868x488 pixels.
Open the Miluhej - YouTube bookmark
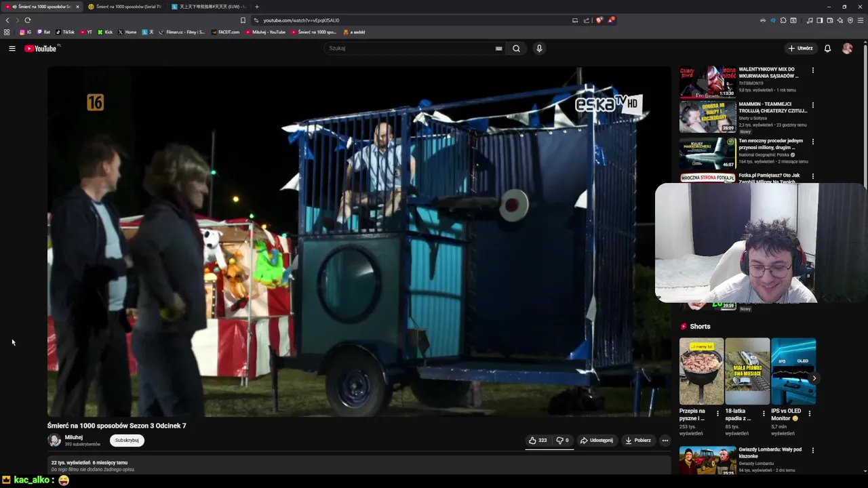[x=266, y=32]
